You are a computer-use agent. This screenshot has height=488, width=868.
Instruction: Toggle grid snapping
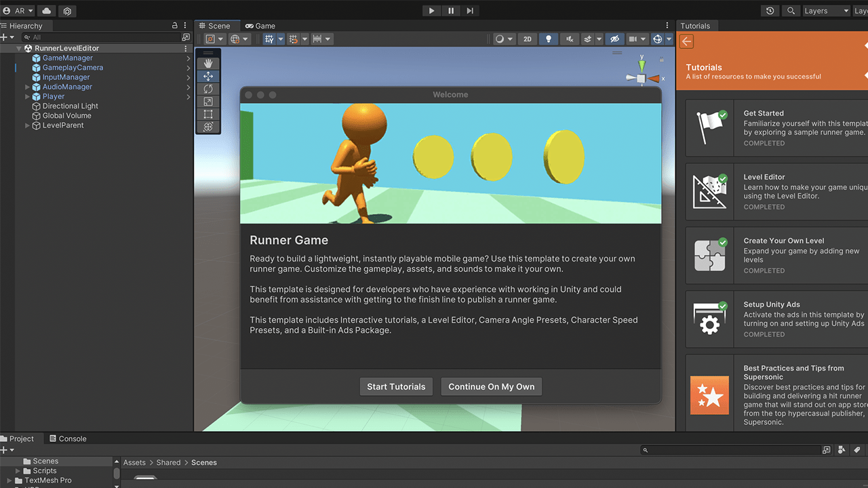click(294, 39)
